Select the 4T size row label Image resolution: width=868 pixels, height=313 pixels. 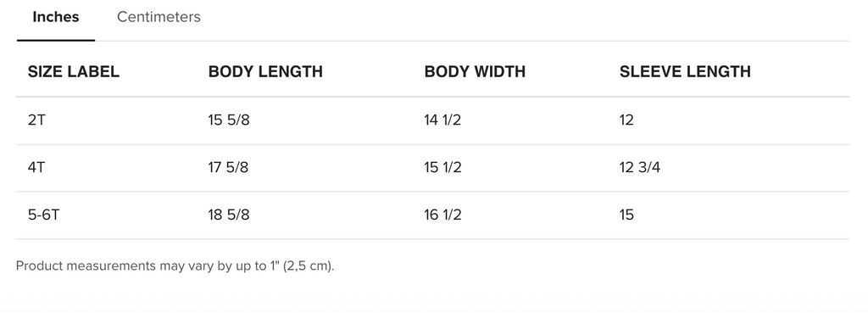coord(36,167)
